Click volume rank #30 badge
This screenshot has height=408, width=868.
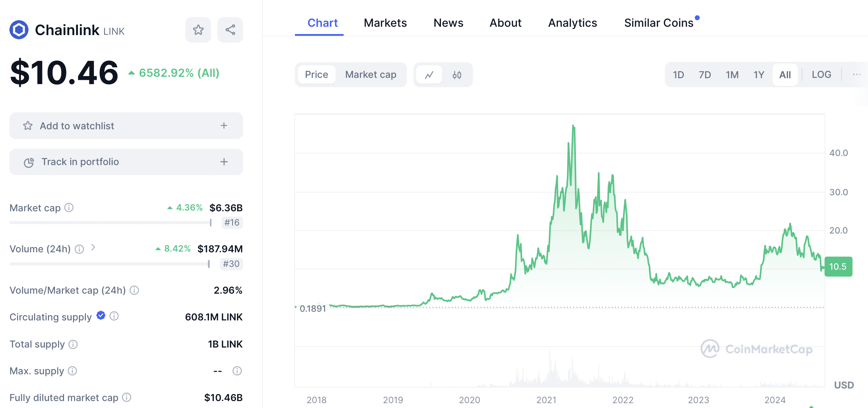click(x=231, y=264)
